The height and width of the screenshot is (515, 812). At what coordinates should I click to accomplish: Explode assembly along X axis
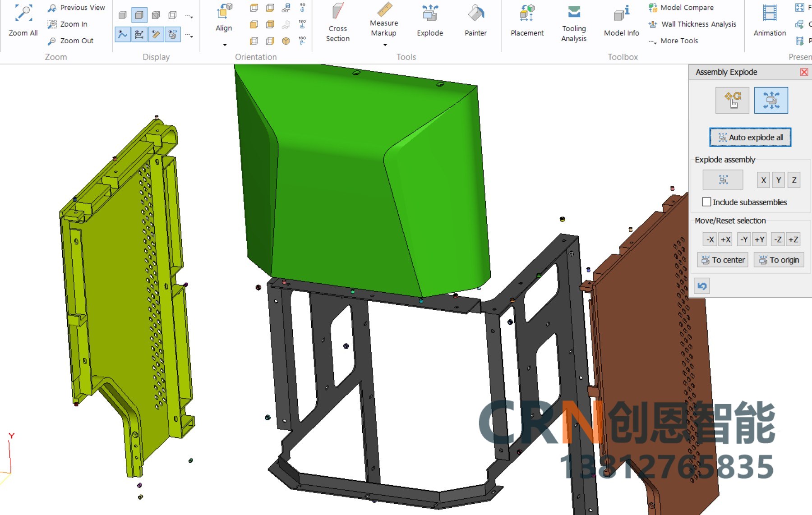(x=763, y=180)
